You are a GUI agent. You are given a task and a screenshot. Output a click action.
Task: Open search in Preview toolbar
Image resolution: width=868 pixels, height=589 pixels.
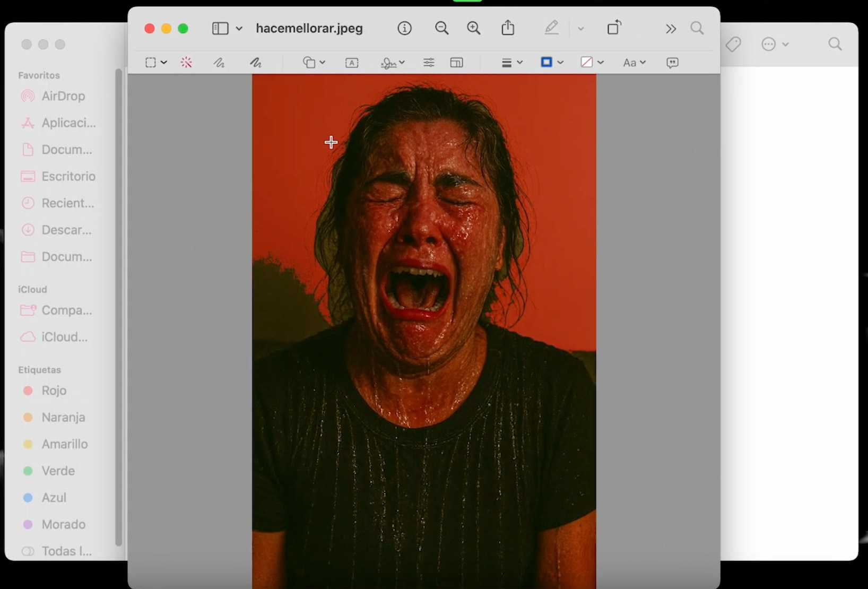point(697,28)
